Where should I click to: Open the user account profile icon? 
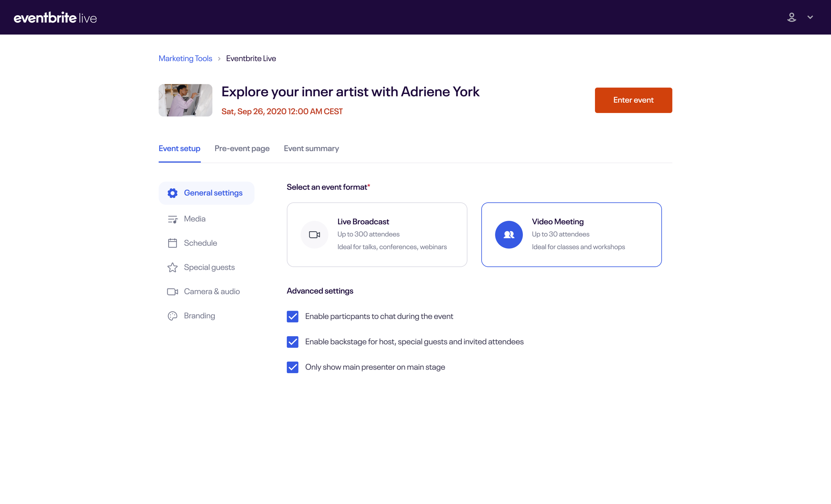tap(791, 17)
